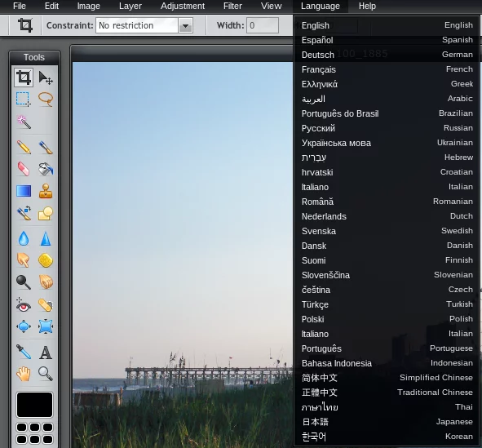Open the Adjustment menu

click(183, 6)
